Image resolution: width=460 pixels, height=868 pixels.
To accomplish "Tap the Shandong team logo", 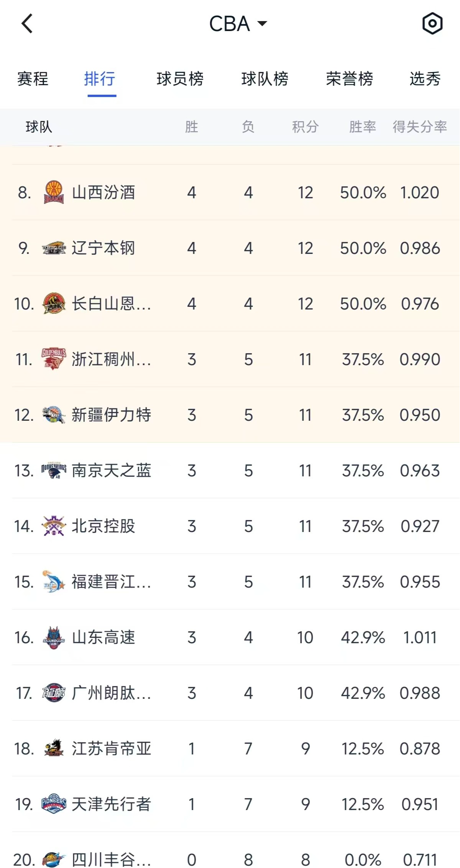I will pos(54,637).
